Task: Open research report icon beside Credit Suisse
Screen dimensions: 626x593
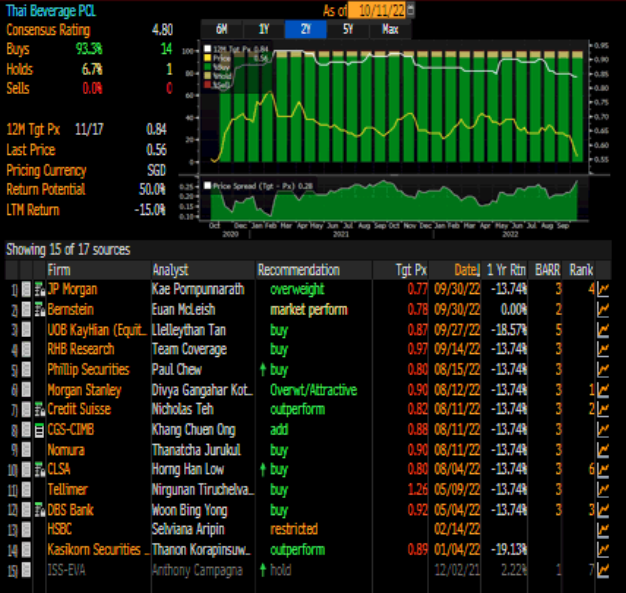Action: click(x=40, y=409)
